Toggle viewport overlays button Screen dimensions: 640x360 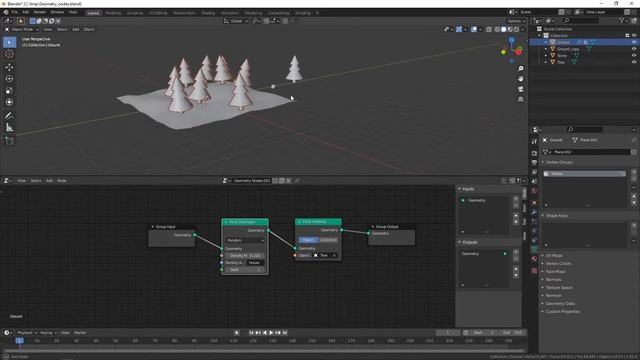tap(474, 29)
